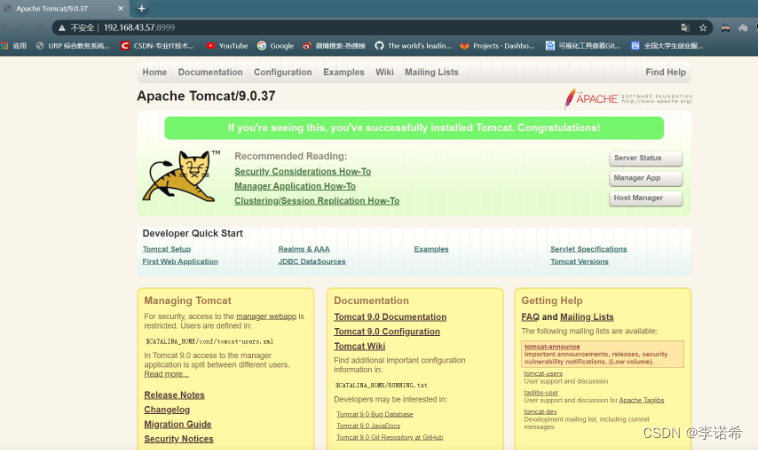Open the Configuration nav item
The width and height of the screenshot is (758, 450).
(x=283, y=72)
